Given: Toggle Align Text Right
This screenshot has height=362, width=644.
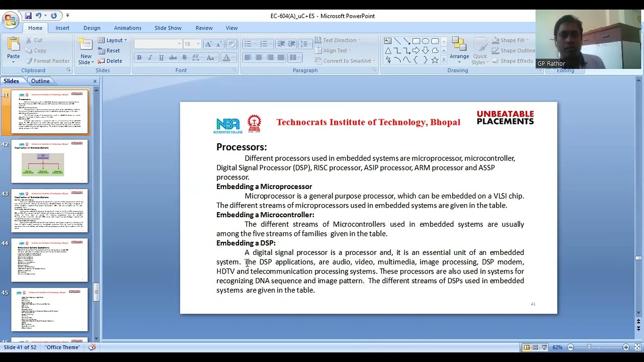Looking at the screenshot, I should click(270, 58).
